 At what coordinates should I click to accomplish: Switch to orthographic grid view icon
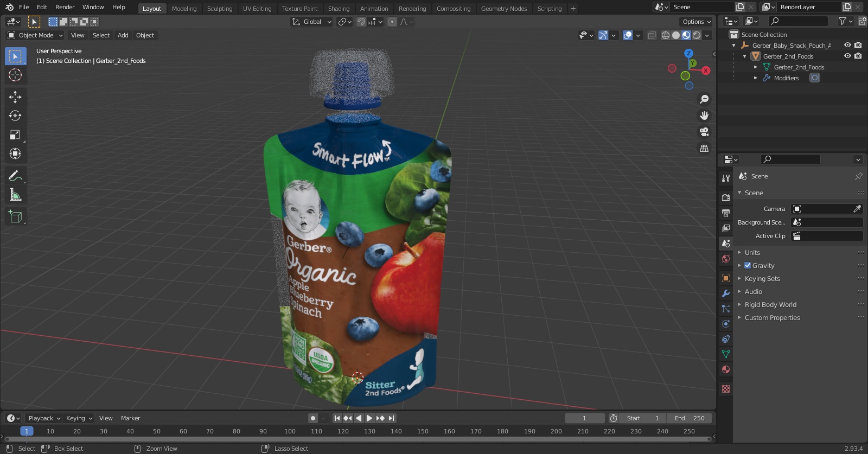[x=704, y=148]
